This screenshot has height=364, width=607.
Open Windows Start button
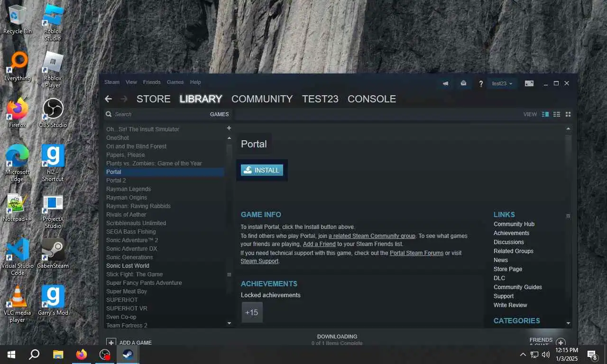pos(11,354)
